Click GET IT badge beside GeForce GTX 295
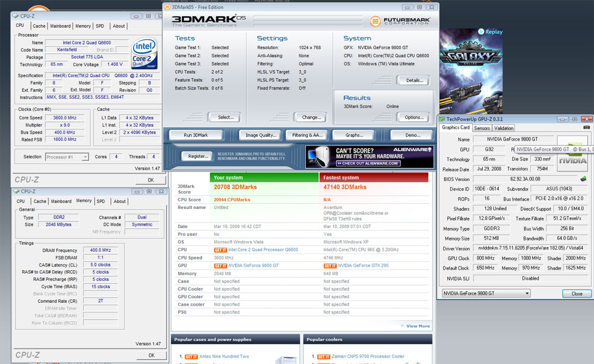This screenshot has height=364, width=594. tap(330, 266)
